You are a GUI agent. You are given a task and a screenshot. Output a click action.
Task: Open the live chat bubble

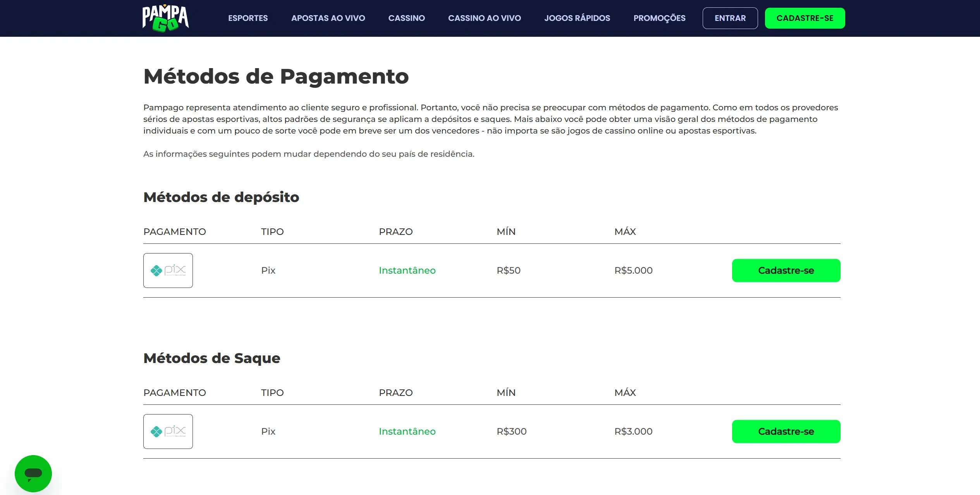[33, 473]
